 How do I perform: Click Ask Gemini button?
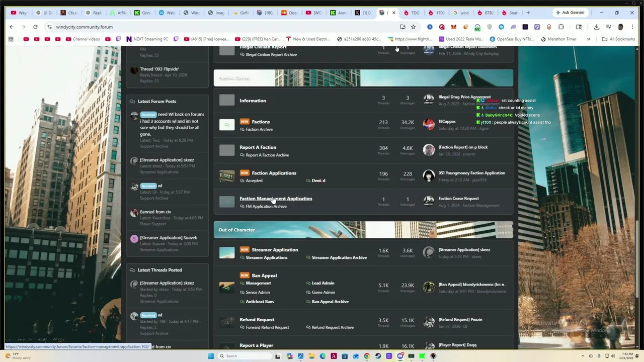(x=570, y=13)
